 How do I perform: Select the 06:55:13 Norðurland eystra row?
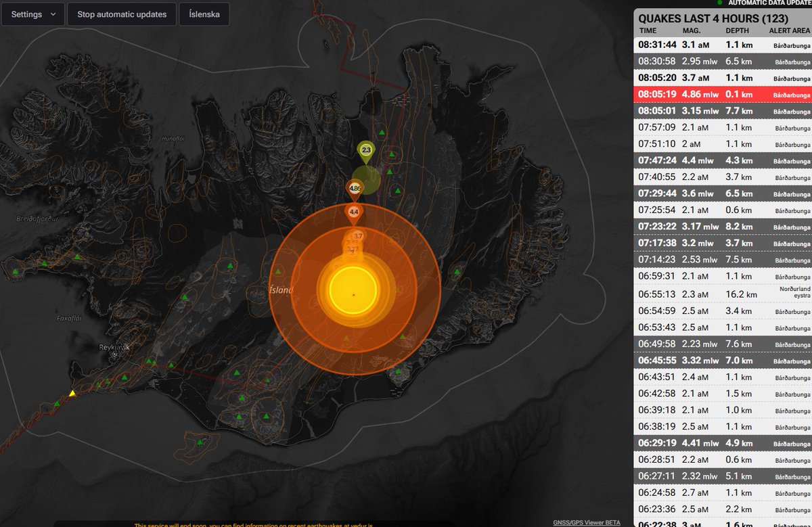pos(722,294)
